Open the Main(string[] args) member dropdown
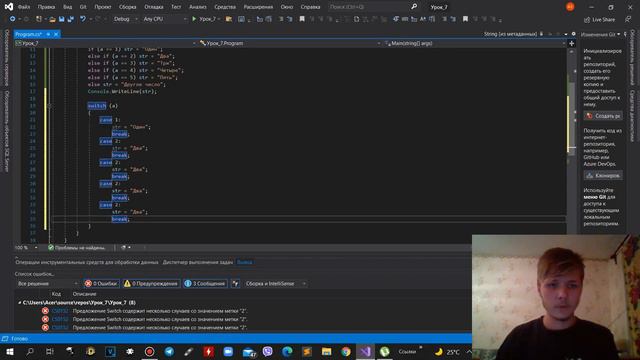 click(x=475, y=43)
